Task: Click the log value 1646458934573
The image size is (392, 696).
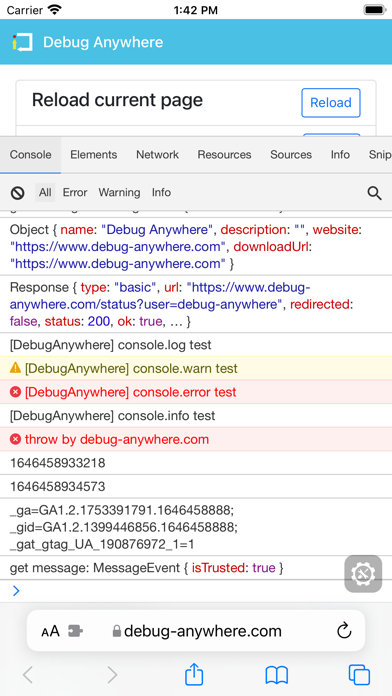Action: click(57, 487)
